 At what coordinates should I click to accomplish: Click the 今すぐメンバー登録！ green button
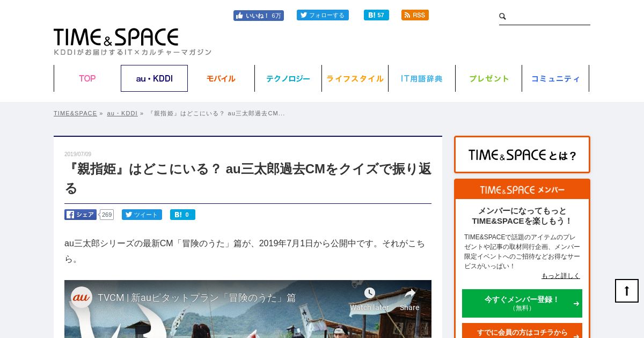pos(522,303)
